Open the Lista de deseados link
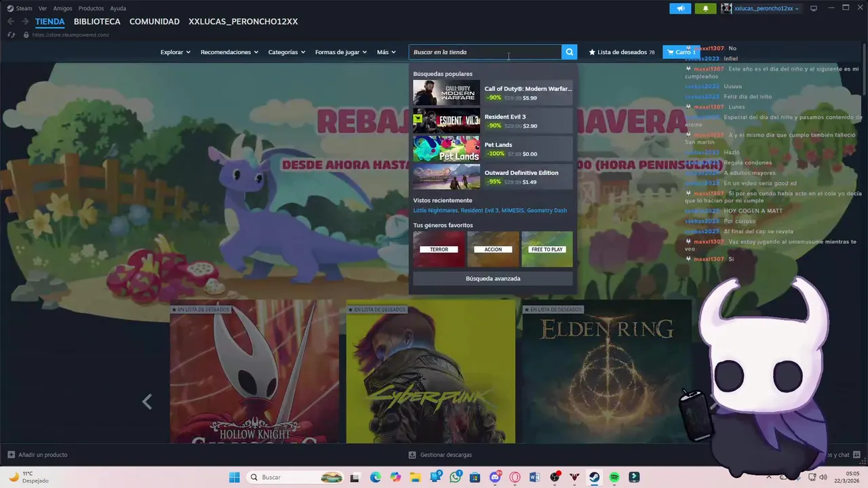Viewport: 868px width, 488px height. pyautogui.click(x=622, y=52)
